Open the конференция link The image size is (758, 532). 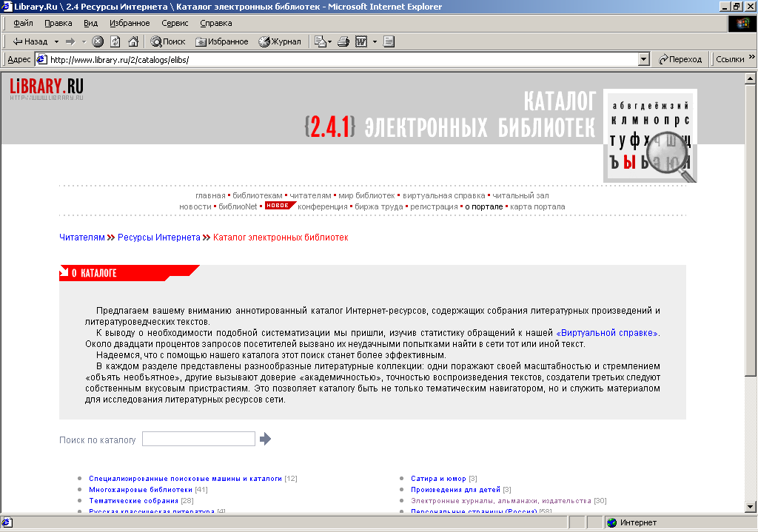point(323,207)
